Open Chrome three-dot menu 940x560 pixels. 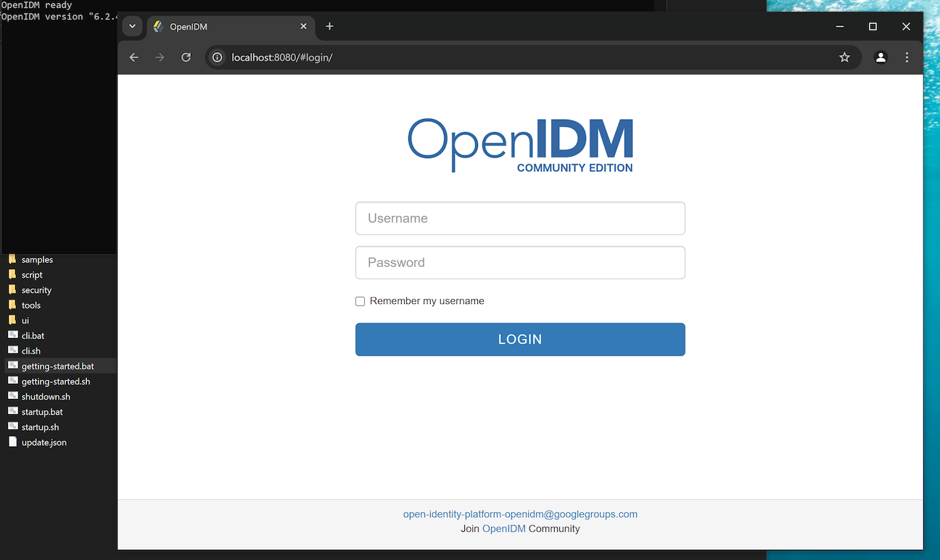click(x=907, y=57)
